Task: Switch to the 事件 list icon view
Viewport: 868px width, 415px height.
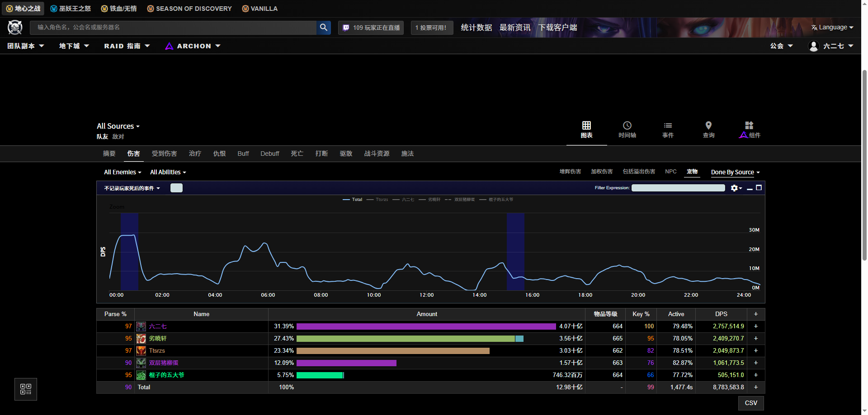Action: (668, 129)
